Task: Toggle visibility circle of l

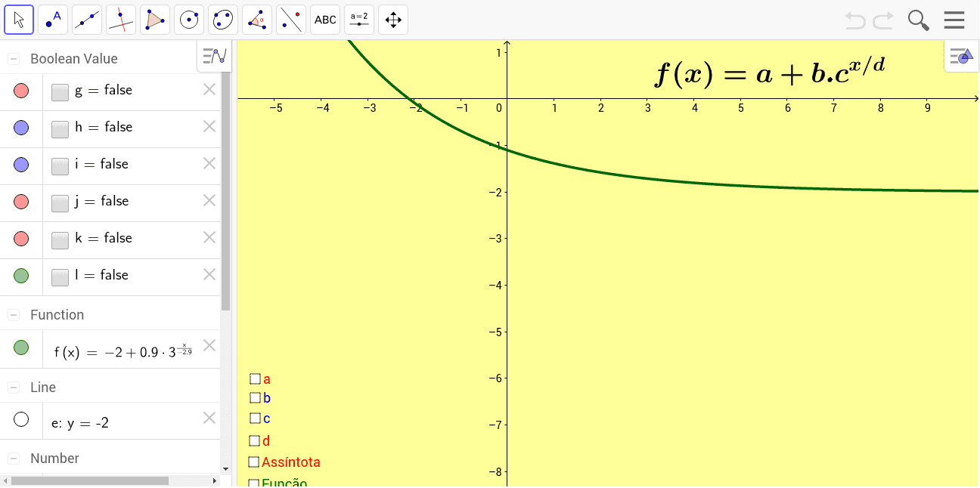Action: click(x=21, y=276)
